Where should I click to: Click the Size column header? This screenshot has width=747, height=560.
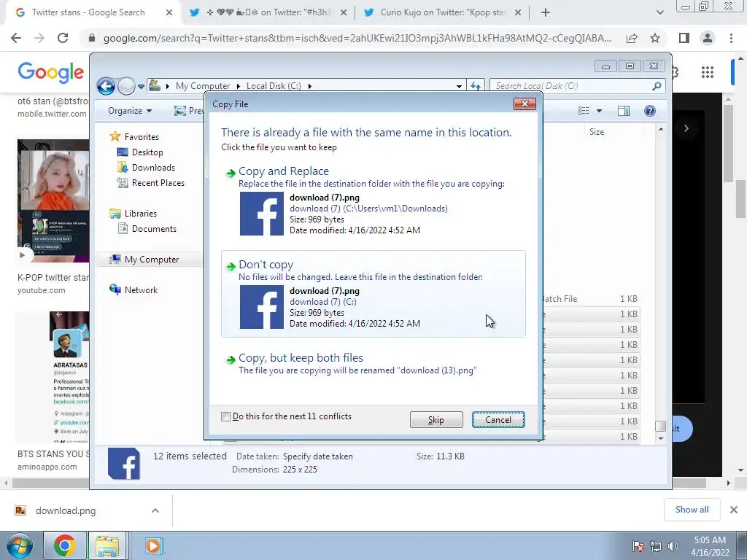tap(597, 132)
